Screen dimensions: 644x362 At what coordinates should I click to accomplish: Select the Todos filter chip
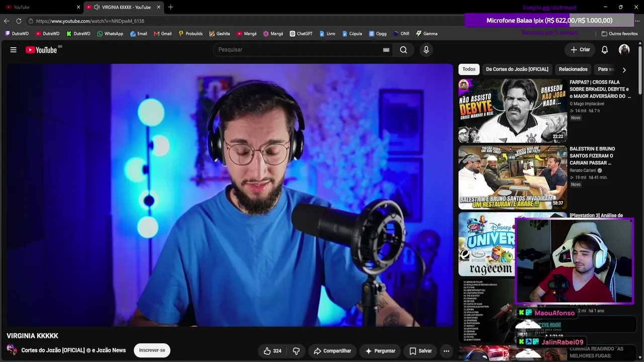[x=469, y=69]
